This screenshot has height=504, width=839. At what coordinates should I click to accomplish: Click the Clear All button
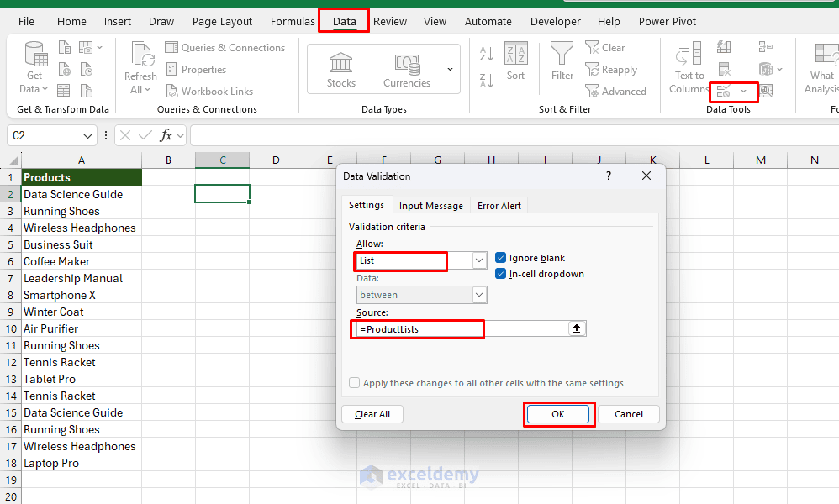372,414
